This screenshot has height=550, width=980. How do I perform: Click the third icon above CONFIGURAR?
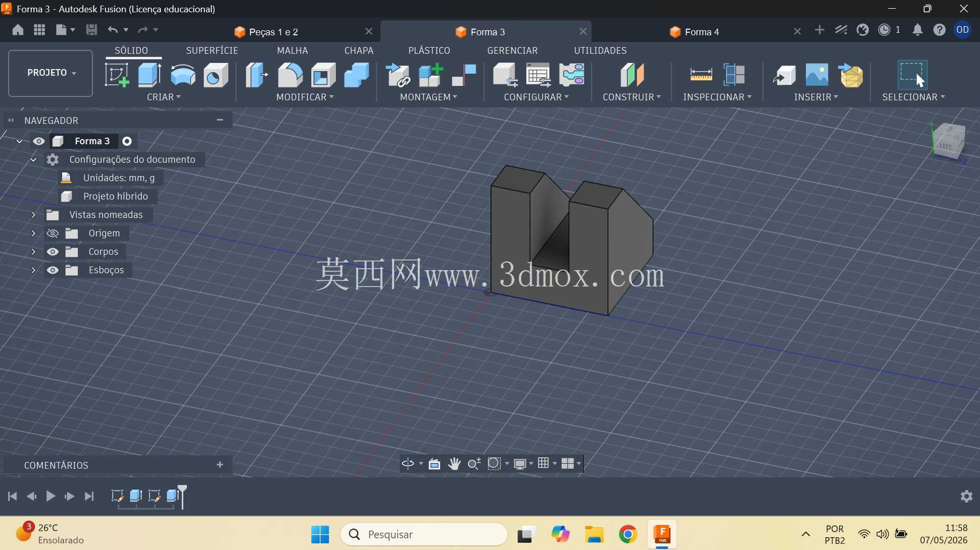[571, 75]
